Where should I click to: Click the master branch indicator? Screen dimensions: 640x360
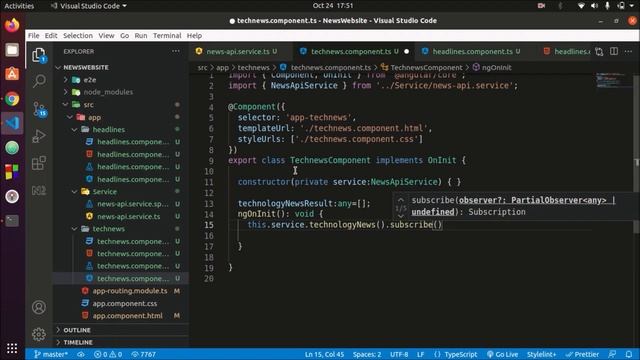pos(51,354)
